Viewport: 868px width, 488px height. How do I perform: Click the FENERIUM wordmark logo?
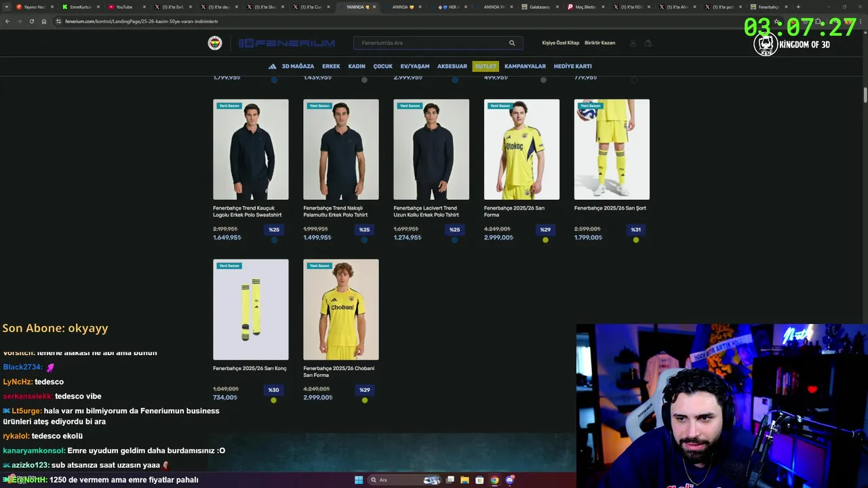click(287, 43)
